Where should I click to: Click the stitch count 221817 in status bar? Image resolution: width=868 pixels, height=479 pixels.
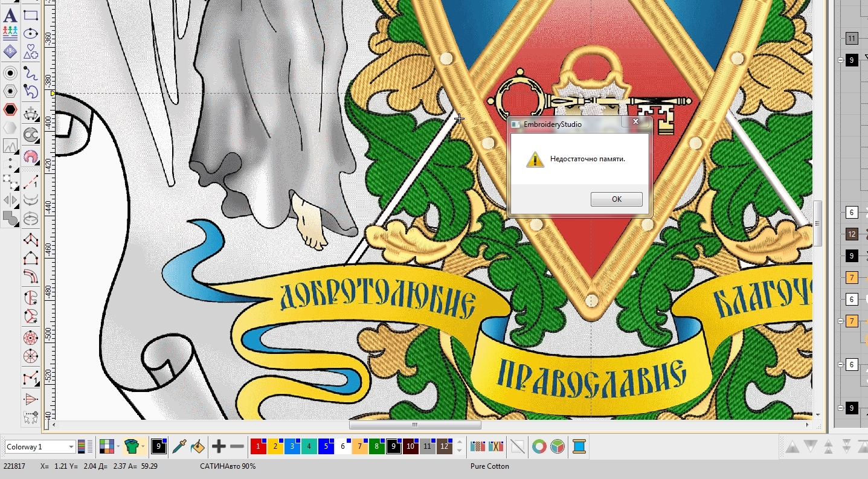(14, 466)
